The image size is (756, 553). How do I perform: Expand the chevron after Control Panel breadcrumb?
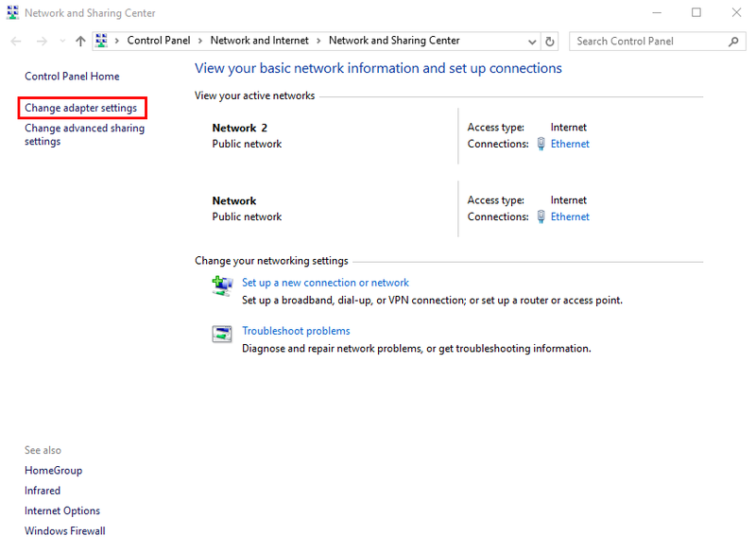200,41
